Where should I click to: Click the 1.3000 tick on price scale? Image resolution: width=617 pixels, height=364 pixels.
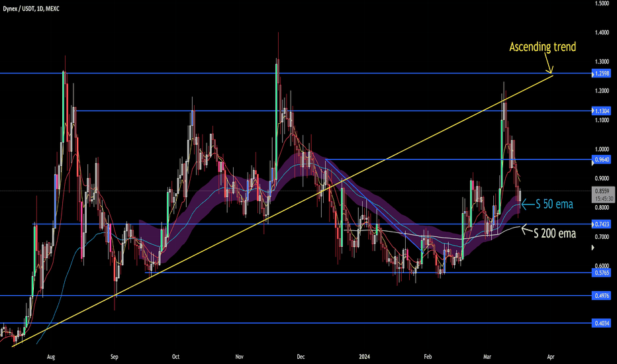602,62
